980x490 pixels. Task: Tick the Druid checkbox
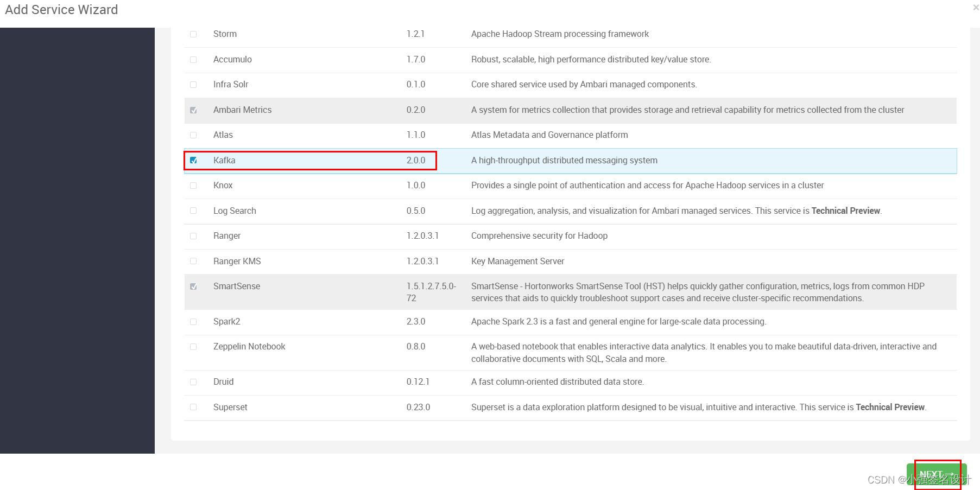pyautogui.click(x=193, y=382)
